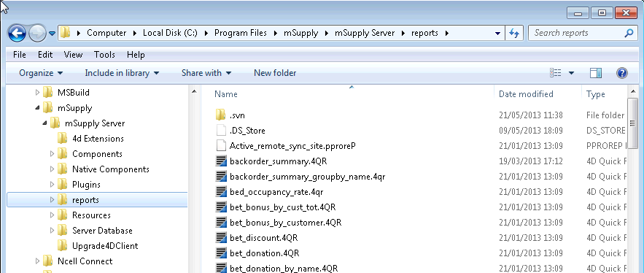Open the Help question mark icon
The image size is (644, 273).
point(622,73)
